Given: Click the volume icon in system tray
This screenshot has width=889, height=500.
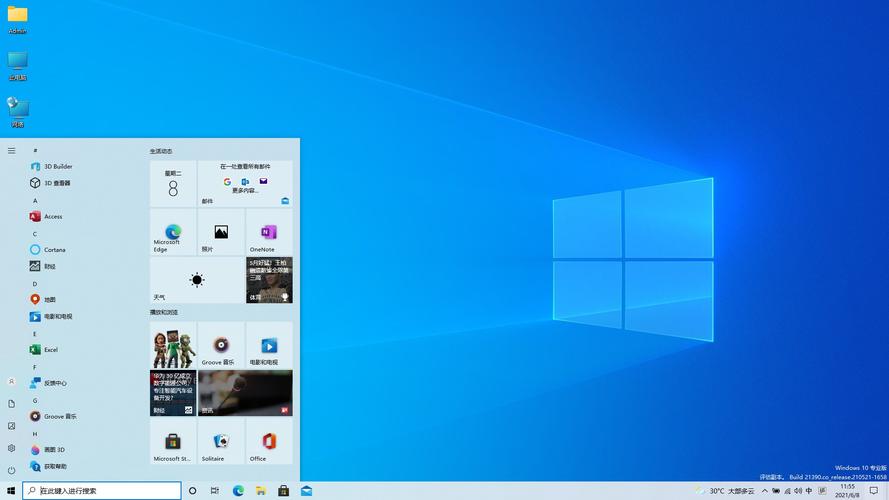Looking at the screenshot, I should point(798,490).
